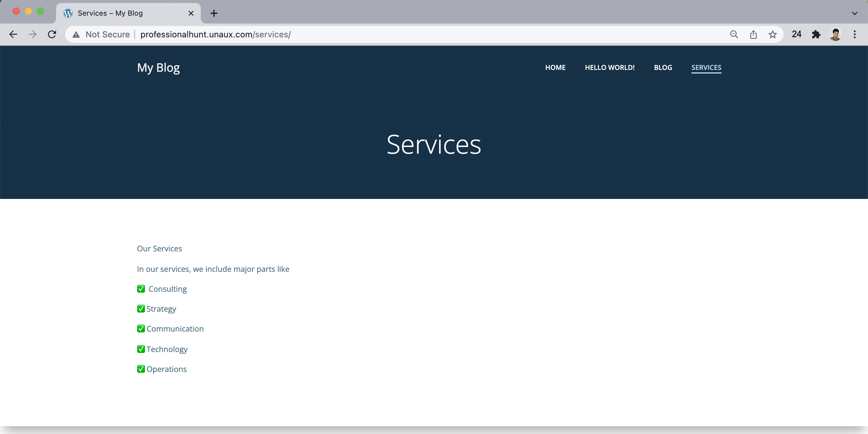
Task: Click the share page icon
Action: coord(753,34)
